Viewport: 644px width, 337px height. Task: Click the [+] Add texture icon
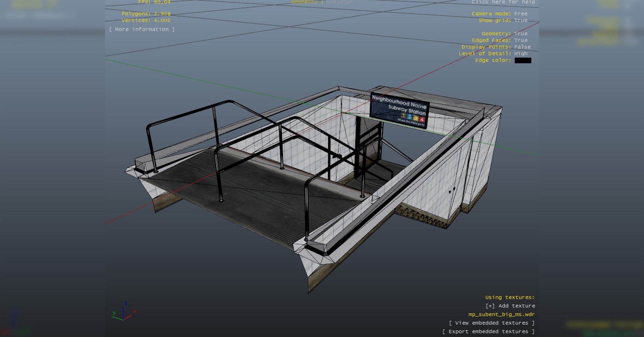[490, 306]
